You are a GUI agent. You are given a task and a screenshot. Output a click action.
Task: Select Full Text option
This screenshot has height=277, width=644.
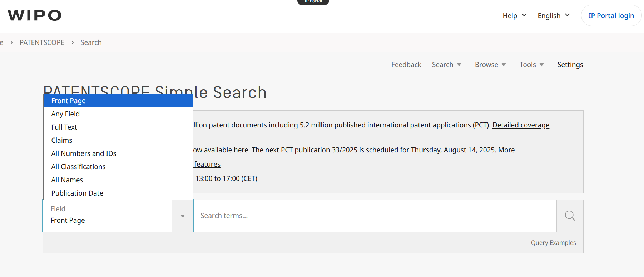118,127
